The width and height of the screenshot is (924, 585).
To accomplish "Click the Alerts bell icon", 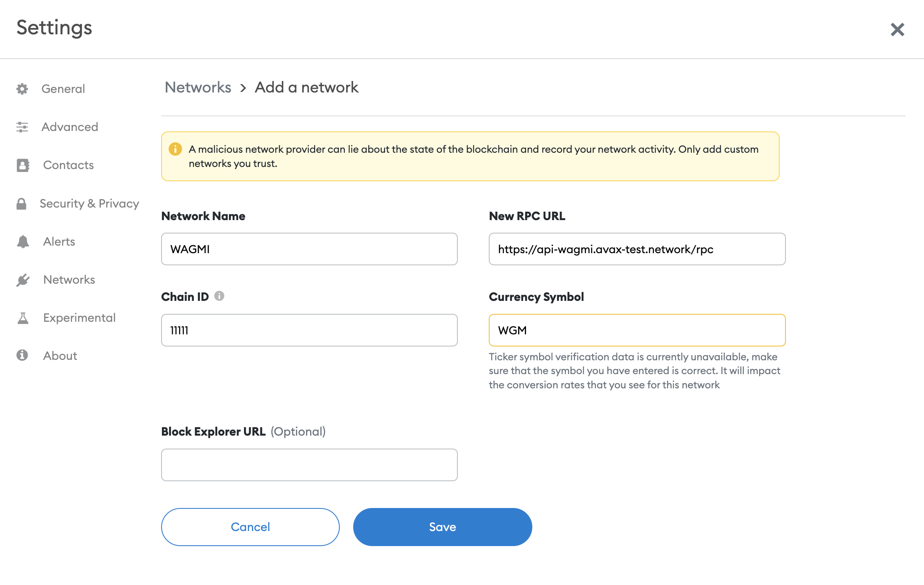I will pos(23,242).
